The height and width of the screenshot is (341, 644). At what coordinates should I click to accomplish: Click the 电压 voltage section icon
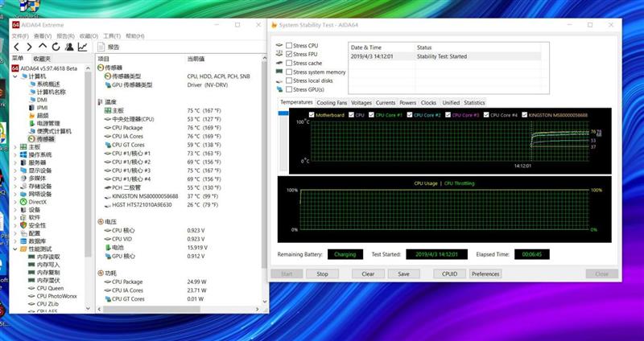(x=101, y=222)
